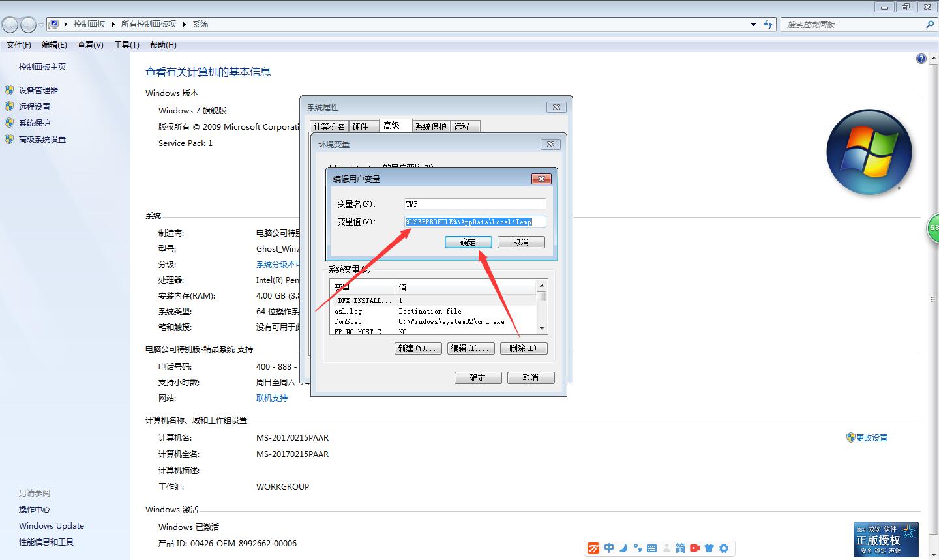Click the 联机支持 website link
The height and width of the screenshot is (560, 939).
(272, 398)
